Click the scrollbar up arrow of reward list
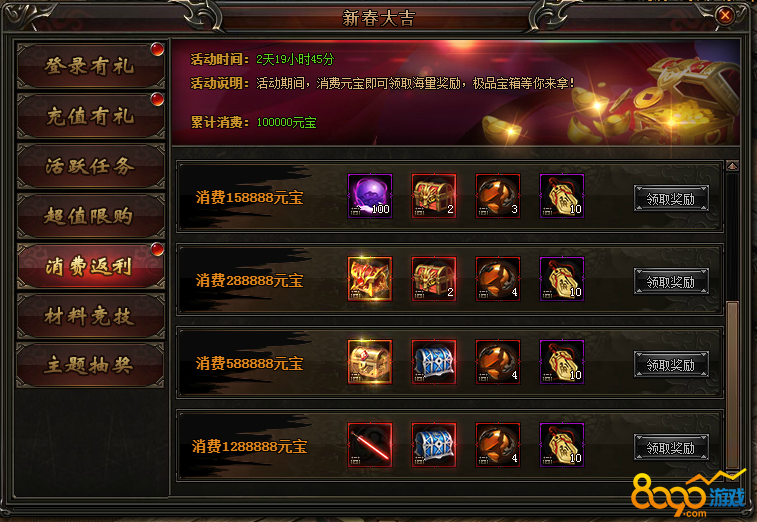This screenshot has height=522, width=757. point(732,167)
